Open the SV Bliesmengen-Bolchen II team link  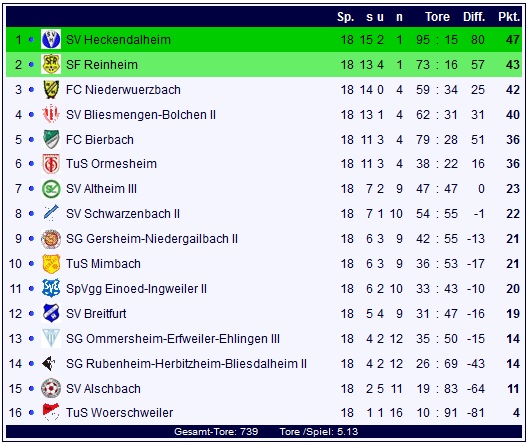(x=141, y=115)
